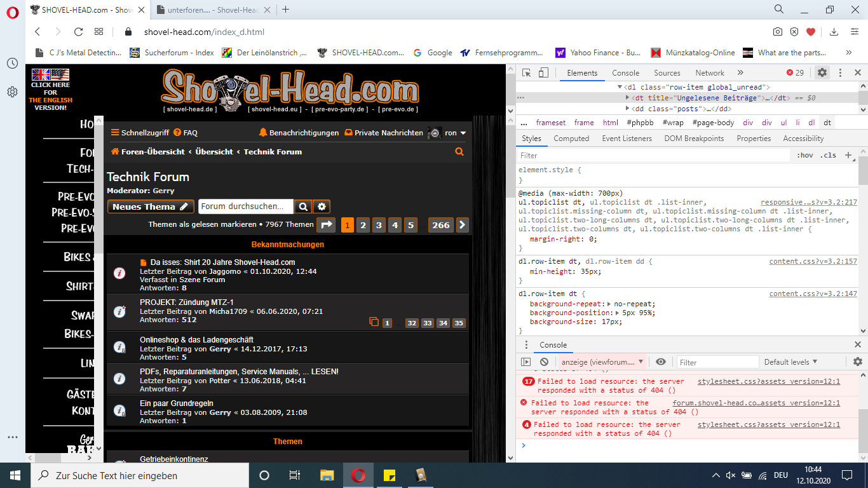
Task: Click the Neues Thema button
Action: click(151, 207)
